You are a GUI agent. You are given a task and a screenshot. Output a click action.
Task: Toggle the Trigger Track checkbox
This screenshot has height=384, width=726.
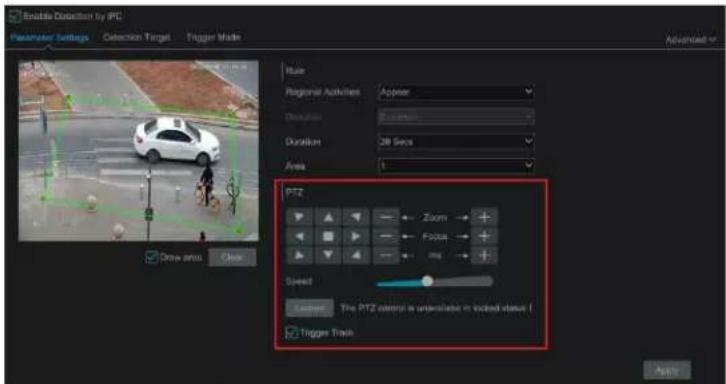[292, 333]
